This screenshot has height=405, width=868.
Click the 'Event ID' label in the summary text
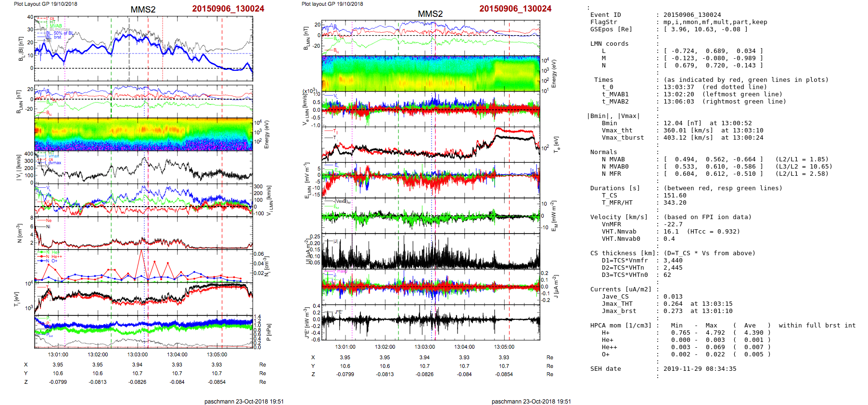[x=605, y=15]
